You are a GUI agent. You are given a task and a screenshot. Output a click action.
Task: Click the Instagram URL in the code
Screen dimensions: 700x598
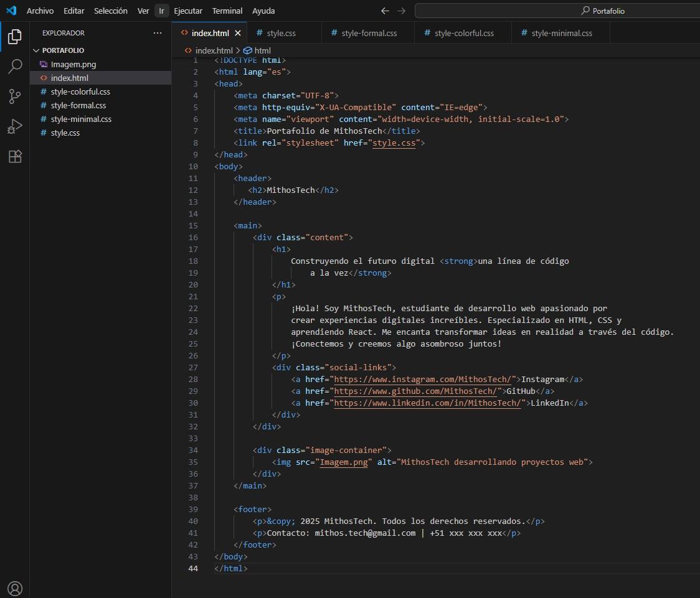pos(422,380)
